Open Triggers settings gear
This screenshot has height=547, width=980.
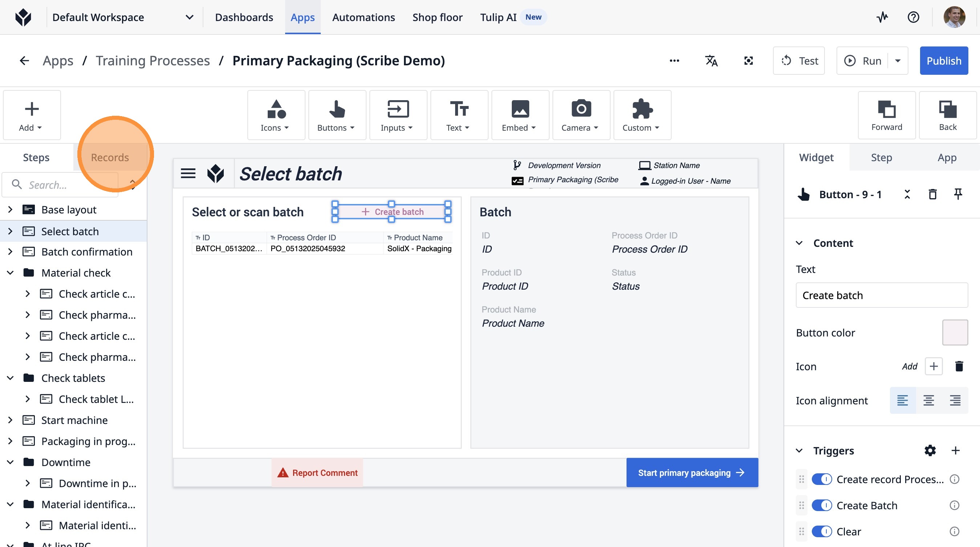pos(930,450)
